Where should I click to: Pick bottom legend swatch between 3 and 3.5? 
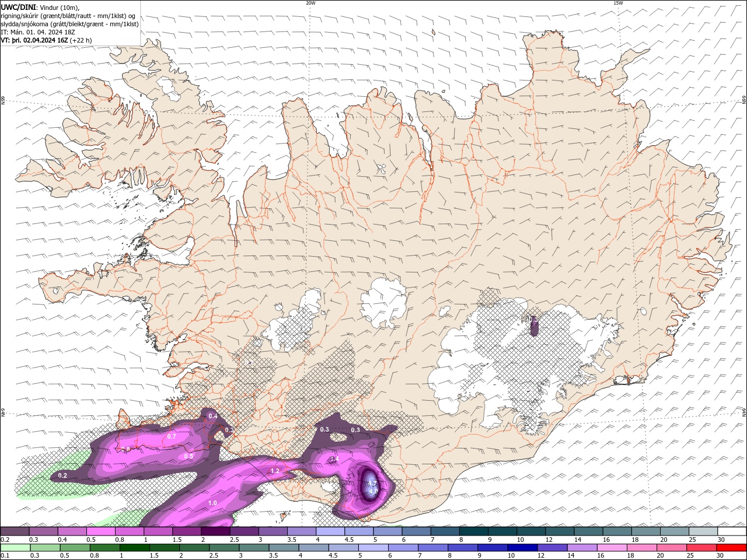(x=253, y=548)
